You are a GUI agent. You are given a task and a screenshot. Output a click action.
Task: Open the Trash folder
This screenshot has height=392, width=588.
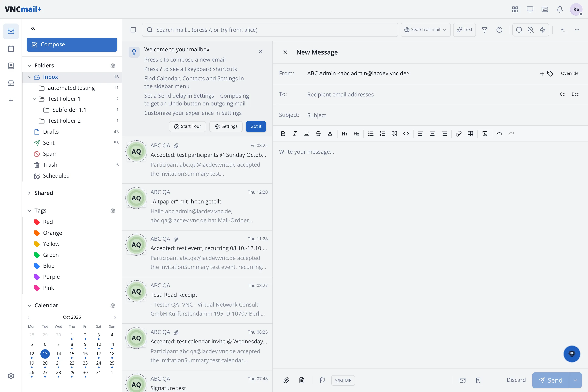pyautogui.click(x=72, y=165)
